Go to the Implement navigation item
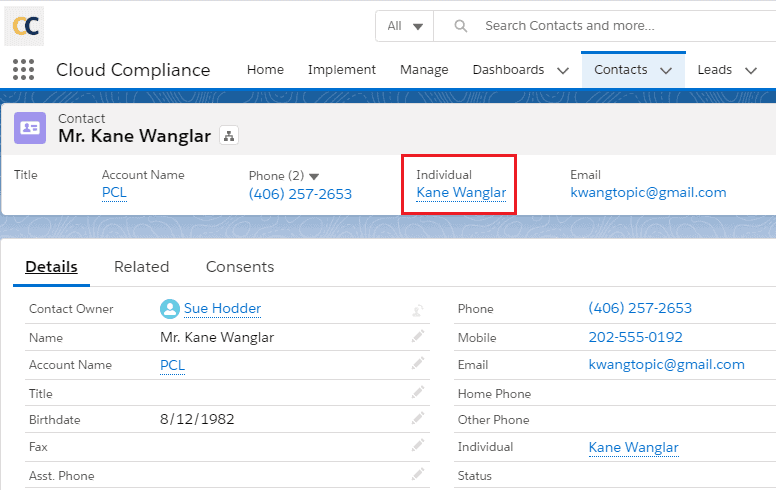 click(342, 70)
